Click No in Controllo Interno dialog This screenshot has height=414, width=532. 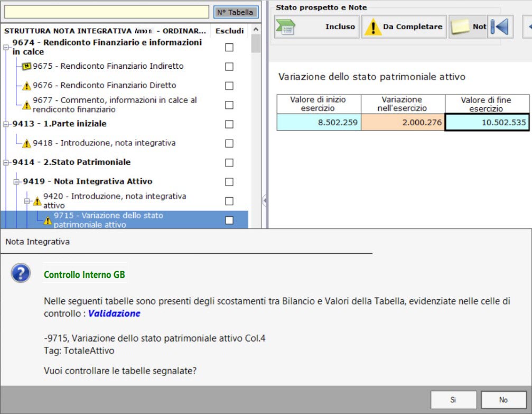[x=503, y=400]
